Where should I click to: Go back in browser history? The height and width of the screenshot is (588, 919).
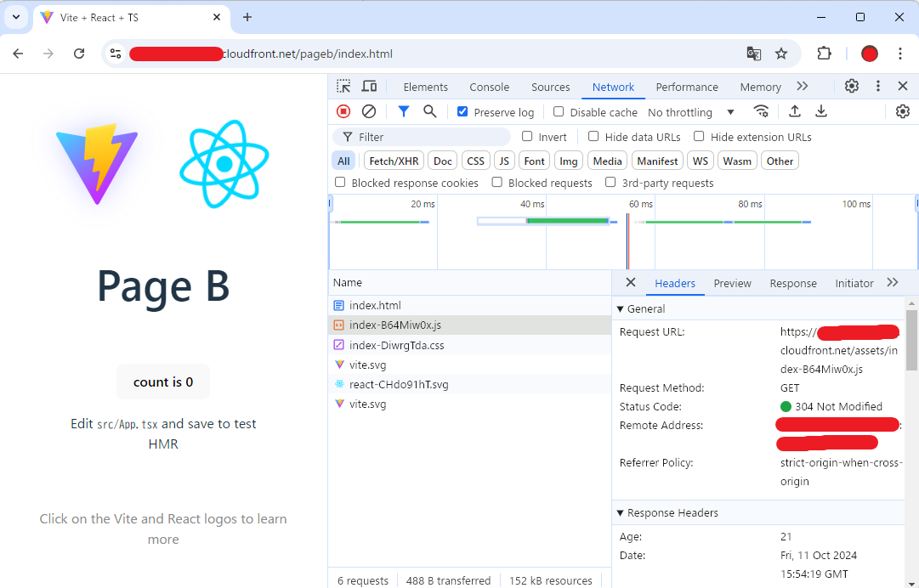tap(18, 54)
